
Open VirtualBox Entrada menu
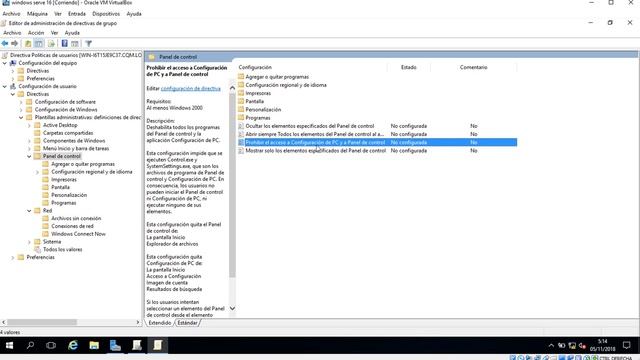coord(77,13)
